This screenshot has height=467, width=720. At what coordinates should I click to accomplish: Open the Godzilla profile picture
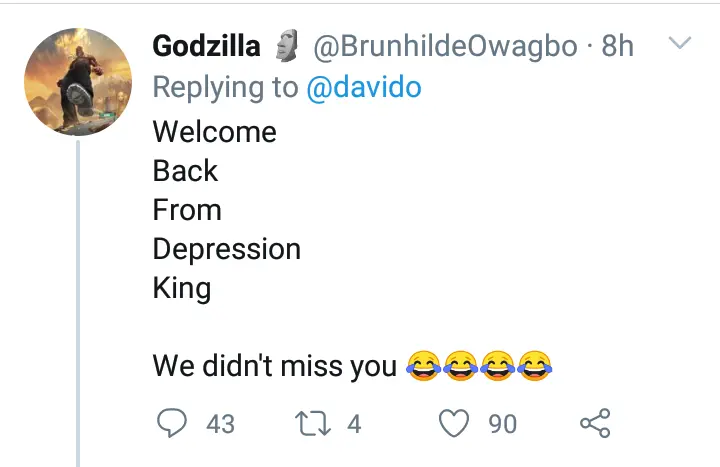(x=78, y=81)
